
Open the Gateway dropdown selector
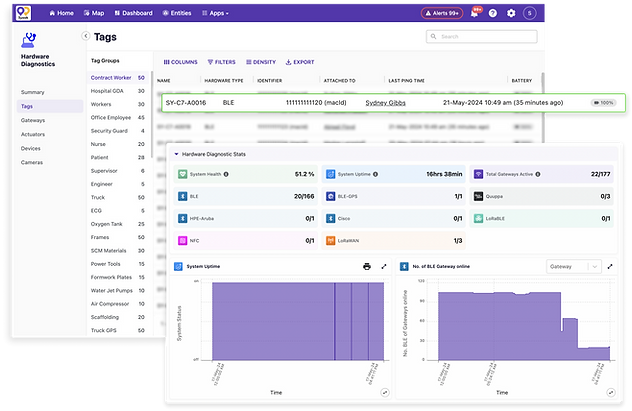pyautogui.click(x=574, y=266)
